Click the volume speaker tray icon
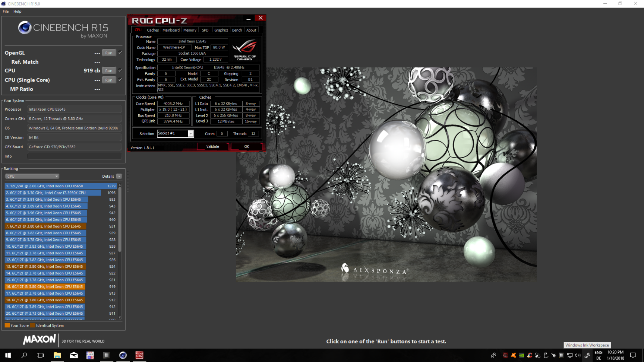The image size is (644, 362). [x=578, y=355]
